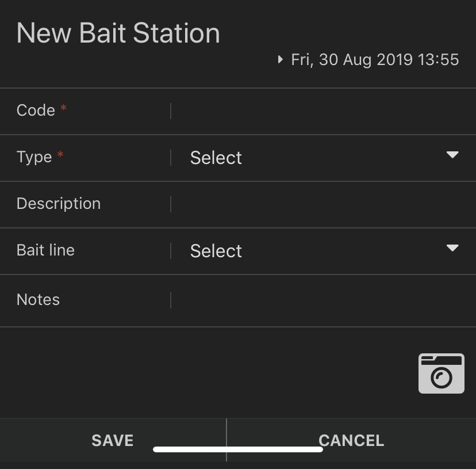Open the Bait line Select dropdown
The height and width of the screenshot is (469, 476).
(323, 251)
